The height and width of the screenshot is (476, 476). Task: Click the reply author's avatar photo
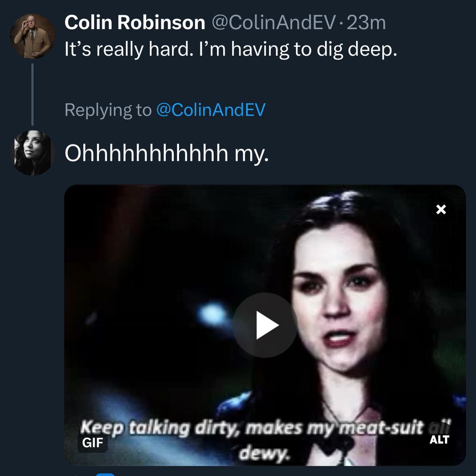pos(32,152)
